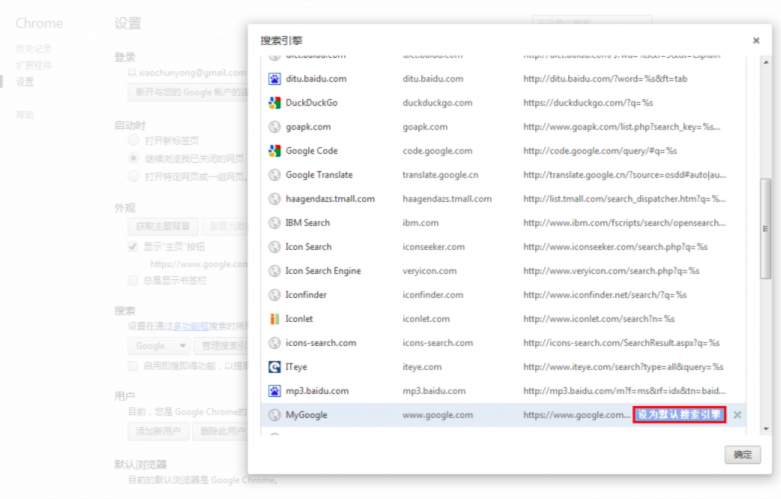Select 继续浏览我已关闭的网页 radio option
Viewport: 781px width, 499px height.
(133, 158)
